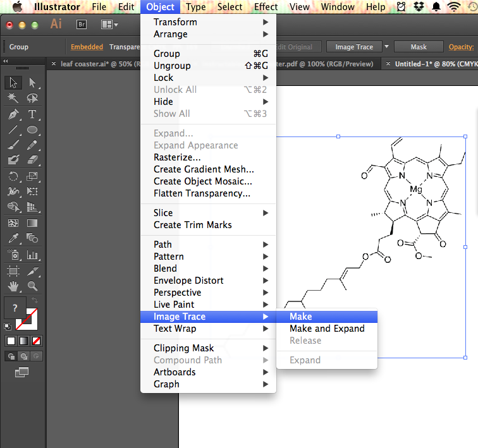The image size is (478, 448).
Task: Select Rasterize... menu item
Action: [x=208, y=157]
